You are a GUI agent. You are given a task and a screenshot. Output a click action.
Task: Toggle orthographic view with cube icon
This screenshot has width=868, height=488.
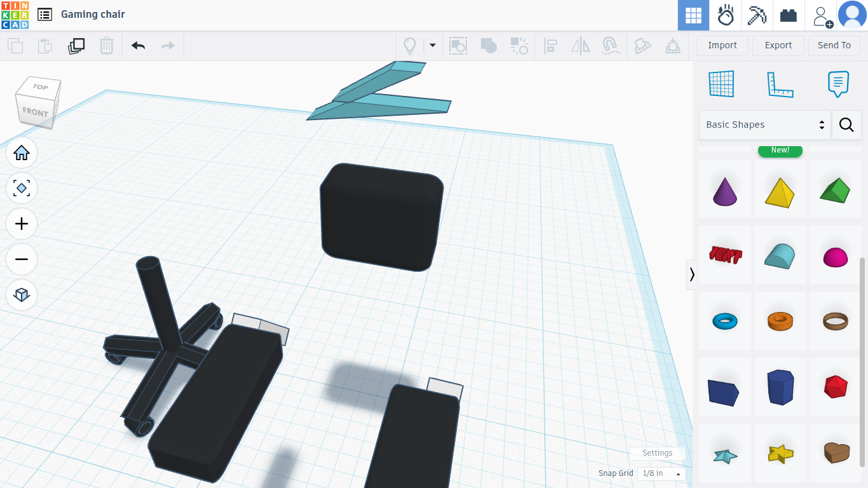[x=22, y=295]
